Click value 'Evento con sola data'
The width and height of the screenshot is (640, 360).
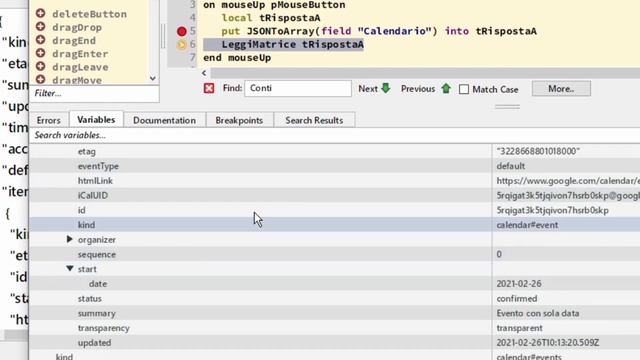(538, 313)
